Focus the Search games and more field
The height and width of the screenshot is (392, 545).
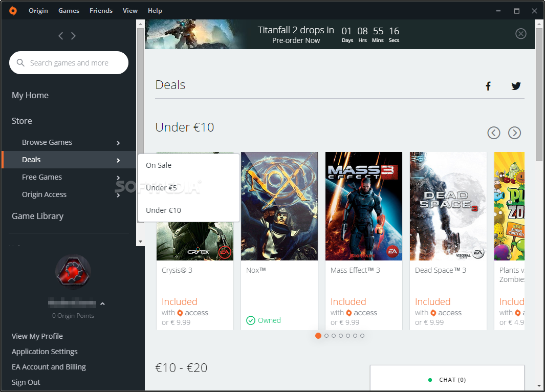69,62
